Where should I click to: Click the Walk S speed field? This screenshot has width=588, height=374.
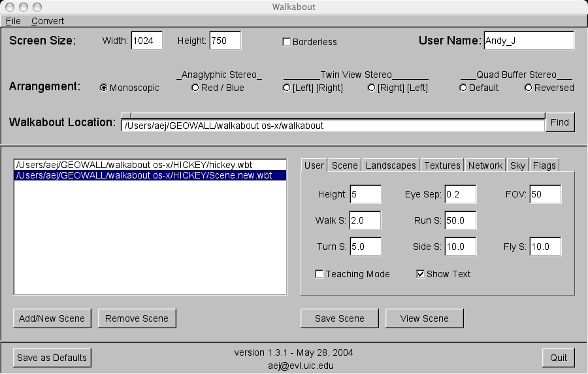click(365, 220)
